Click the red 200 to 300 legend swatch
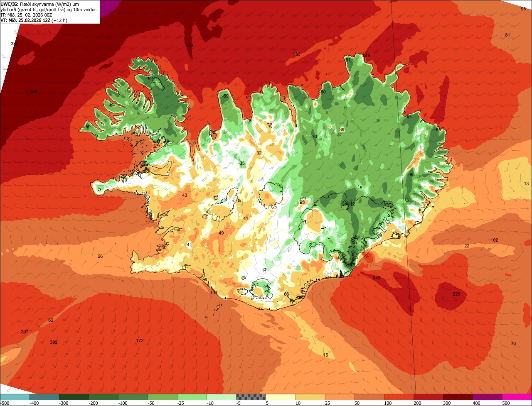The width and height of the screenshot is (532, 406). tap(428, 397)
